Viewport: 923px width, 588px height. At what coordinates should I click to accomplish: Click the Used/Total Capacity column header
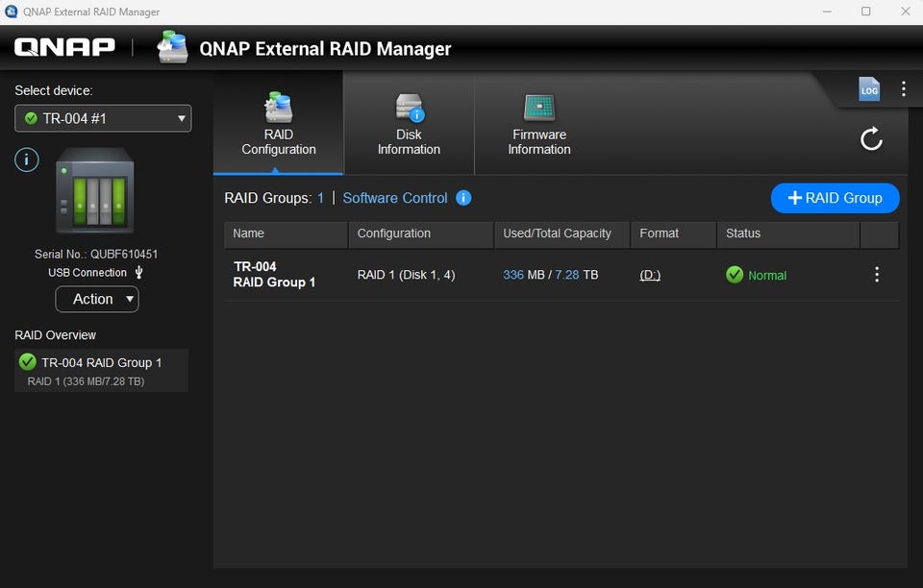click(562, 234)
